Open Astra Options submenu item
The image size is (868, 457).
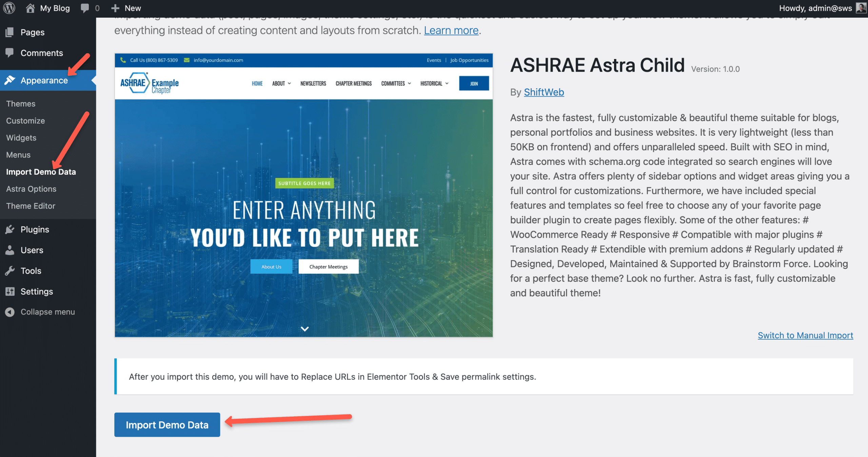pyautogui.click(x=31, y=189)
